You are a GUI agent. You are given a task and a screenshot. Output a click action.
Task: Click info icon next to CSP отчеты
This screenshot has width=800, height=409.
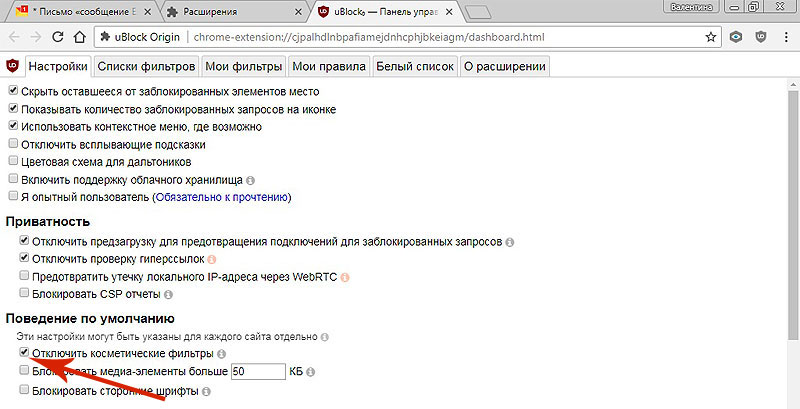pyautogui.click(x=168, y=295)
